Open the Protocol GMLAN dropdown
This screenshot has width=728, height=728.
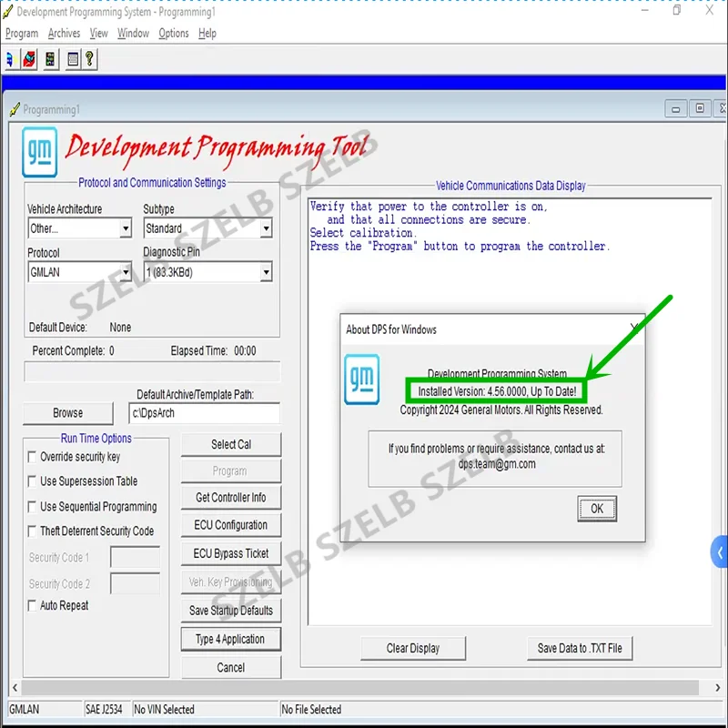point(126,272)
